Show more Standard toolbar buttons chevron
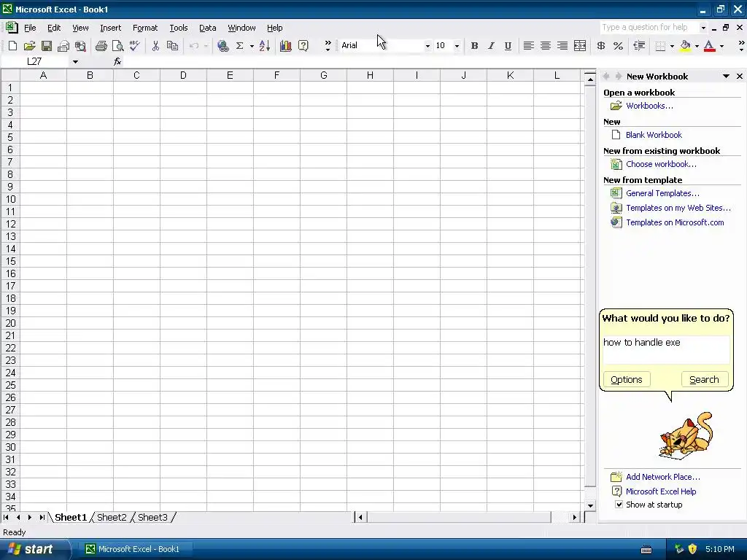Screen dimensions: 747x560 coord(328,46)
